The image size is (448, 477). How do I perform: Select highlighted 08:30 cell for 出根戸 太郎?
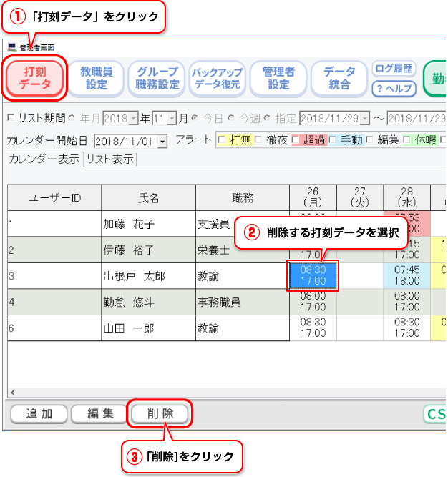pos(313,276)
